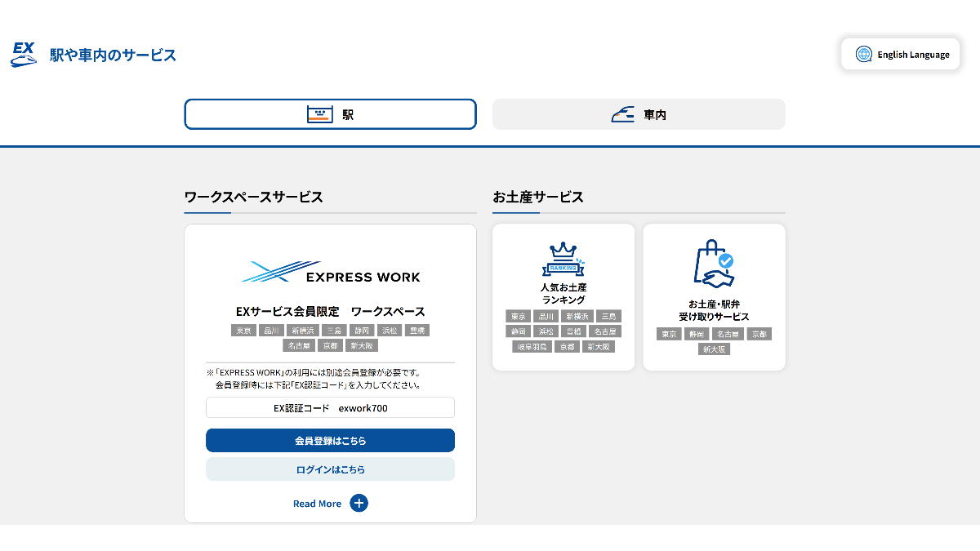The width and height of the screenshot is (980, 551).
Task: Click 品川 tag in the ranking card
Action: tap(546, 316)
